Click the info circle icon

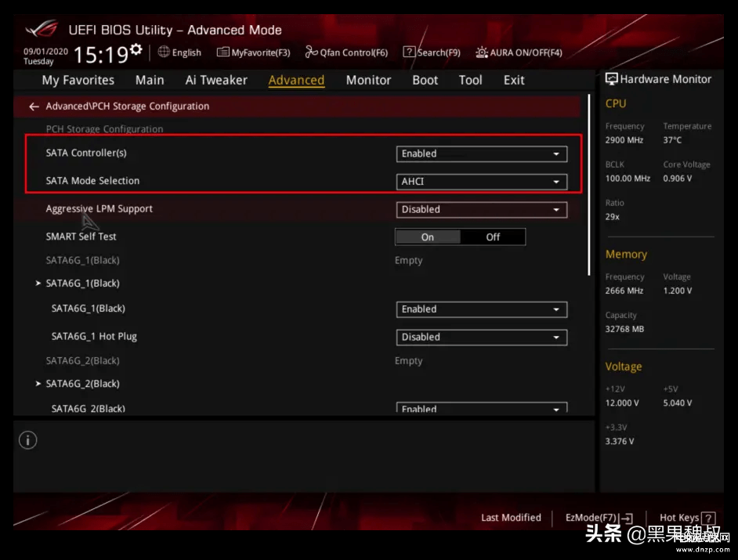(27, 440)
